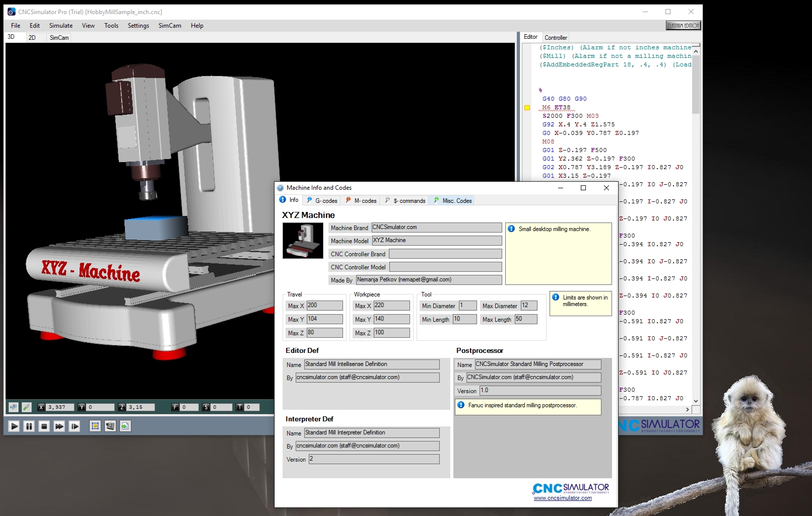The width and height of the screenshot is (812, 516).
Task: Pause the running simulation
Action: [29, 426]
